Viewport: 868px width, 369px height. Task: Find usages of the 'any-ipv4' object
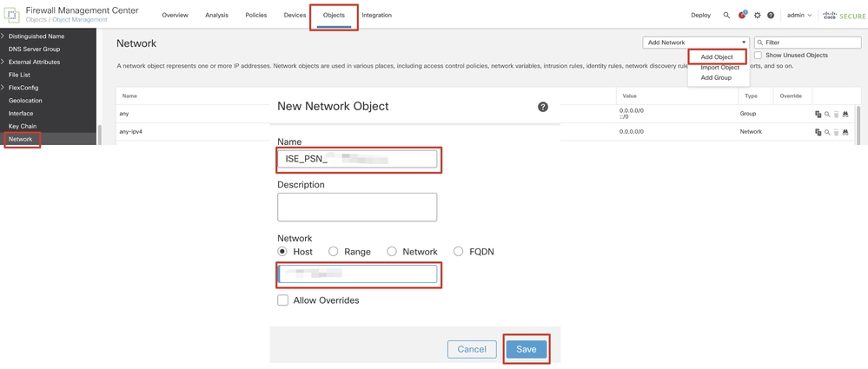tap(845, 132)
